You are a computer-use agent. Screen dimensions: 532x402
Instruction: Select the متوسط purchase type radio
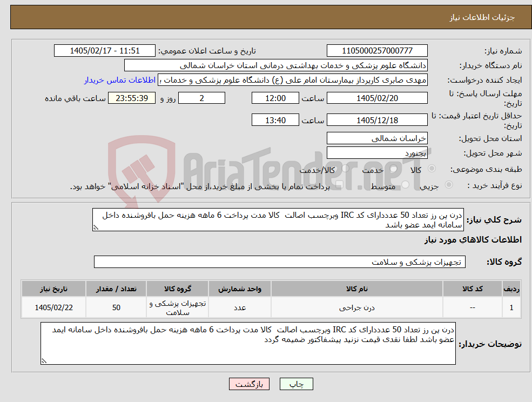pyautogui.click(x=406, y=185)
